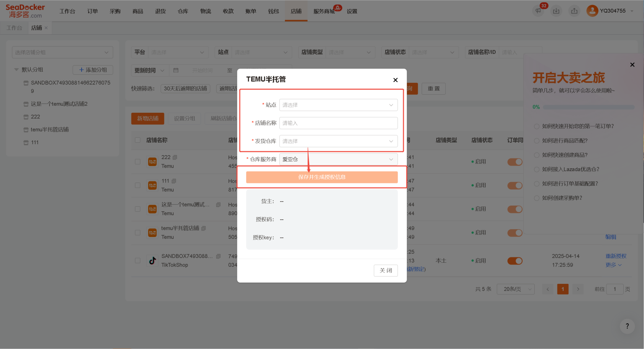Close the TEMU半托管 dialog with X
The image size is (644, 349).
395,80
